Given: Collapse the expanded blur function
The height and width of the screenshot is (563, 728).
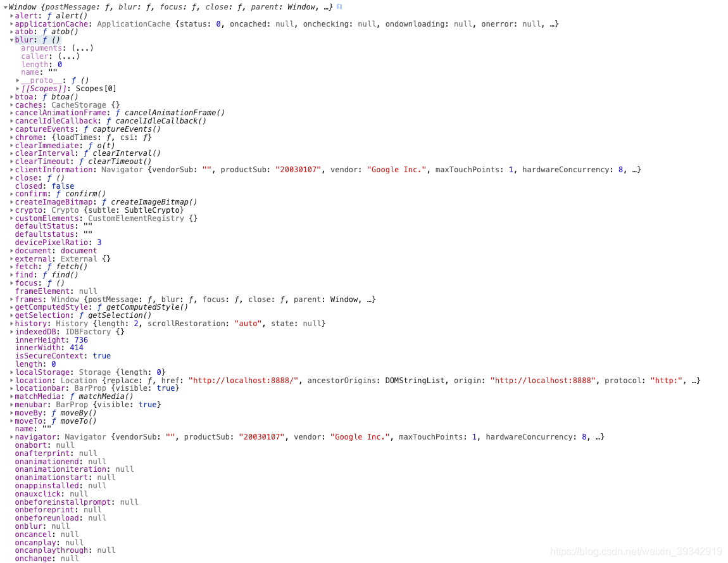Looking at the screenshot, I should click(x=11, y=40).
